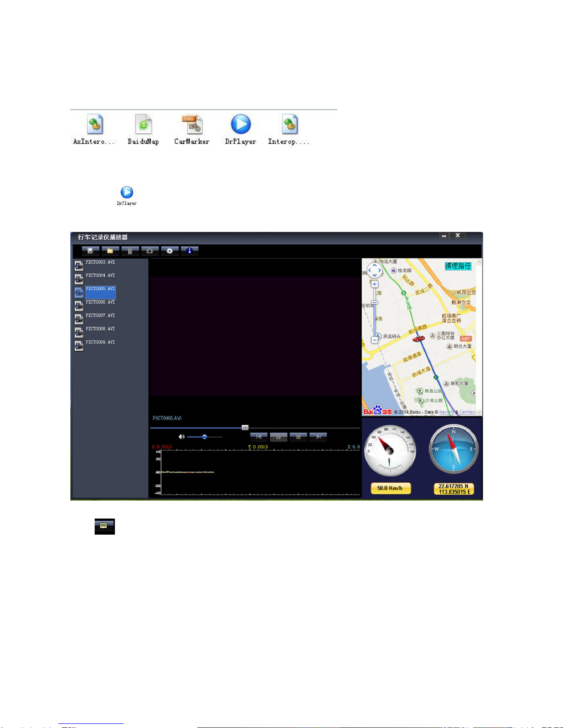Zoom in the map with plus button
This screenshot has height=728, width=563.
375,284
